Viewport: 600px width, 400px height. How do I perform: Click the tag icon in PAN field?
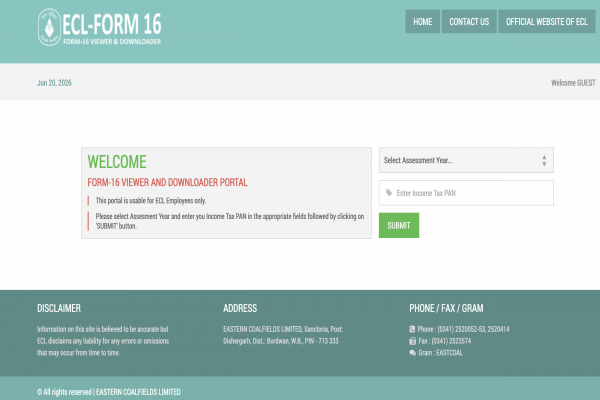pyautogui.click(x=389, y=193)
